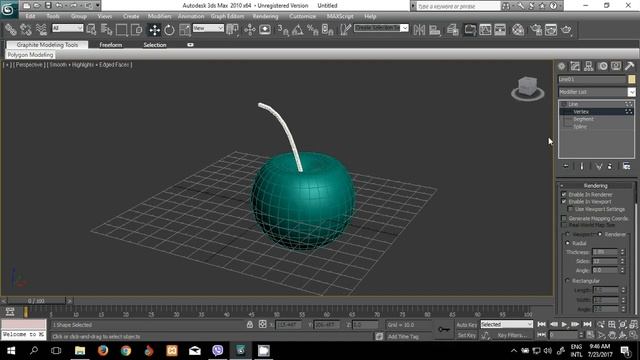Open the Material Editor icon
This screenshot has height=360, width=640.
pyautogui.click(x=518, y=30)
